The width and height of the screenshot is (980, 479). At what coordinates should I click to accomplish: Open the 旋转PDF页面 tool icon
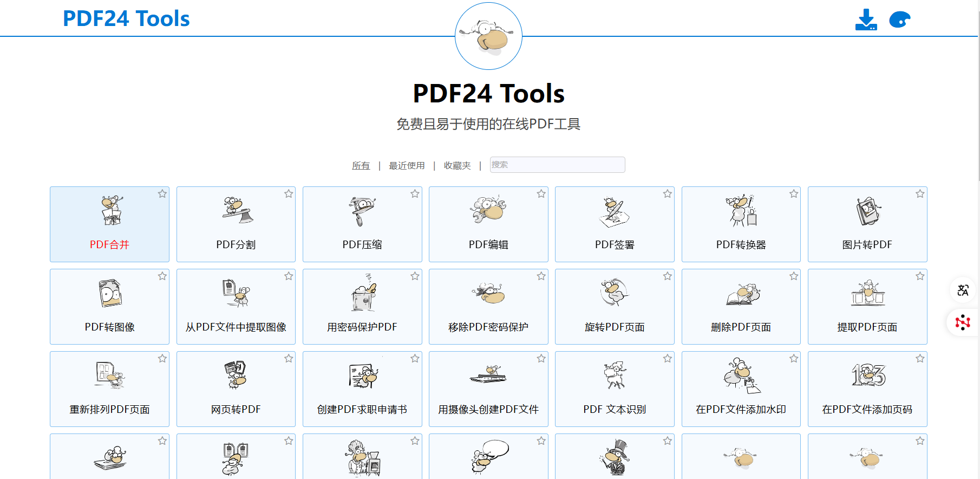[615, 293]
